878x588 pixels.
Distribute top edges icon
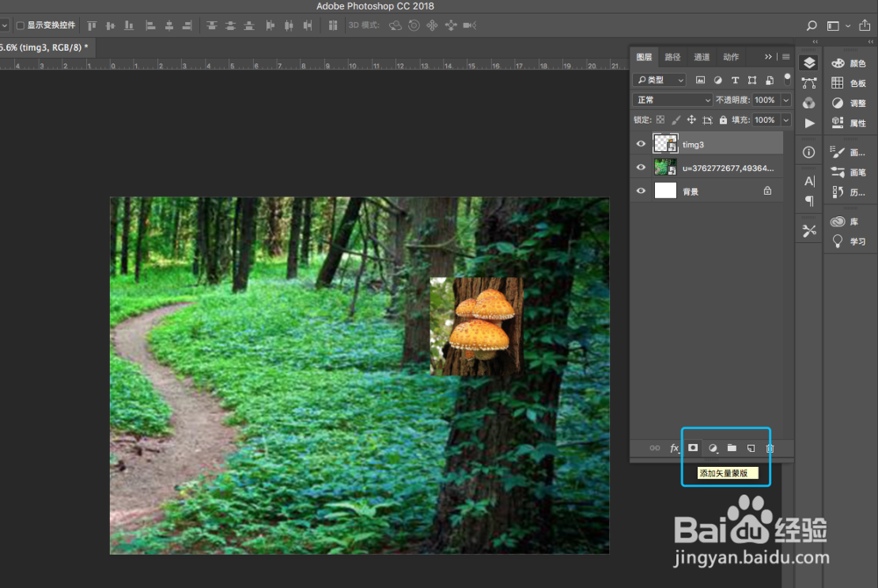(212, 25)
